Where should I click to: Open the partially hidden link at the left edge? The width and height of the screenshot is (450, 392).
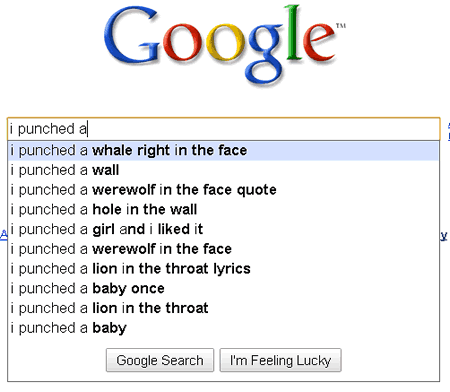click(x=3, y=235)
